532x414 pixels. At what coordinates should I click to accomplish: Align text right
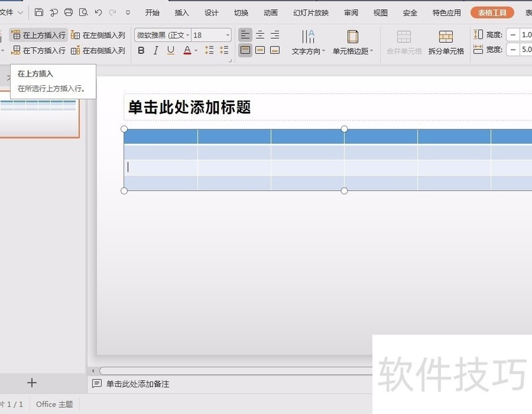[275, 35]
